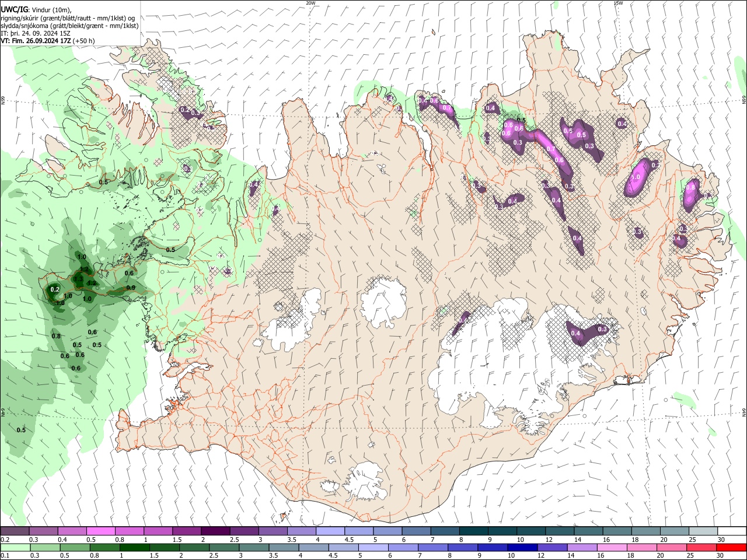The height and width of the screenshot is (560, 747).
Task: Click the 1.0 value inside the pink snow patch
Action: click(x=636, y=177)
